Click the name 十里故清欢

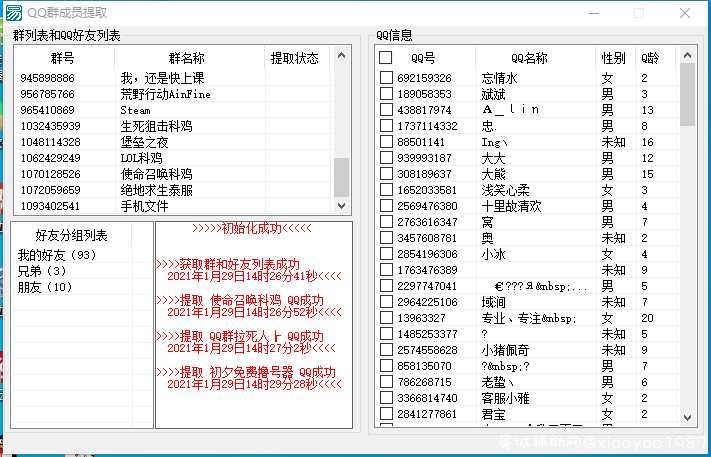(x=511, y=206)
